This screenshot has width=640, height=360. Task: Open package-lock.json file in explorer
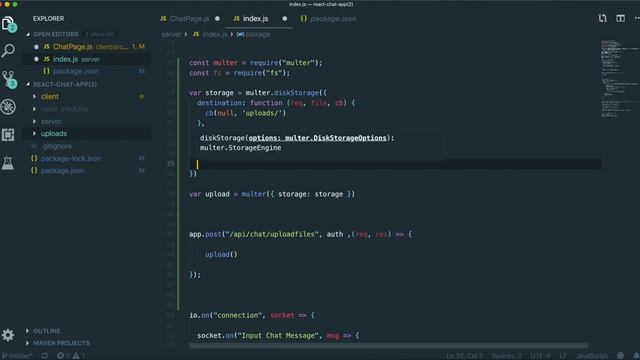[x=71, y=158]
